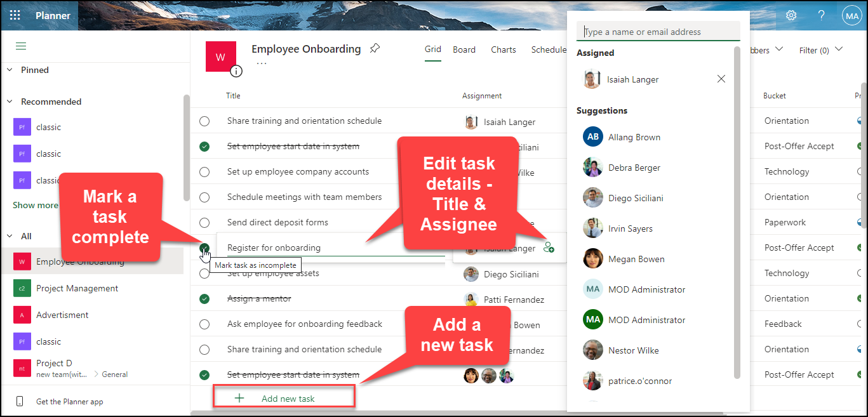Toggle the left navigation hamburger icon

point(21,46)
